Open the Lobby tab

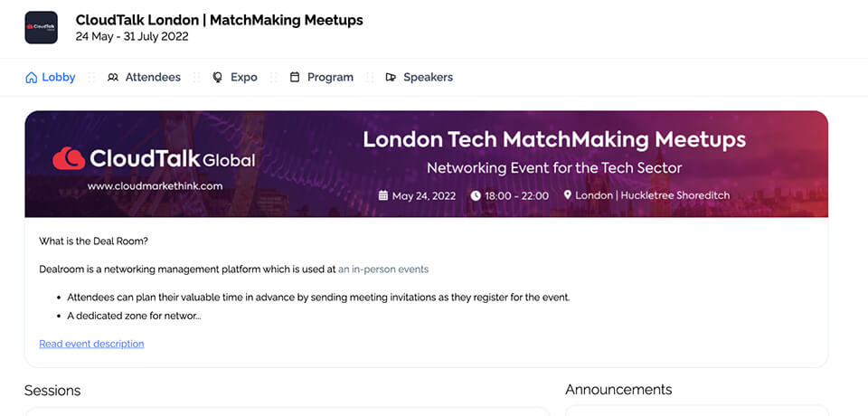59,78
